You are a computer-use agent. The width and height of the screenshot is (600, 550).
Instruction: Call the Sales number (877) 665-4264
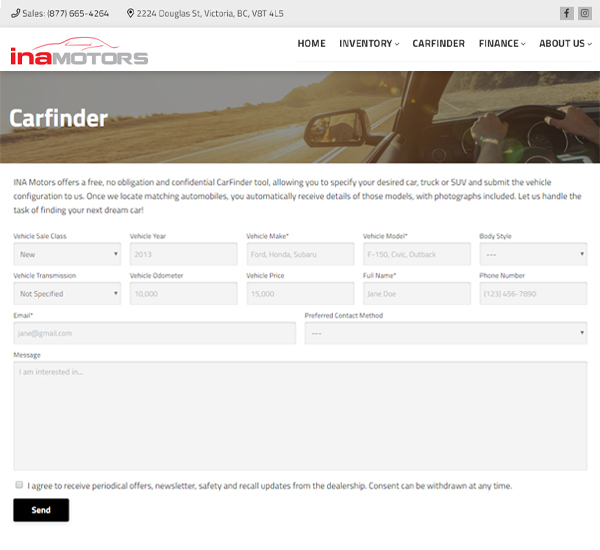[x=65, y=13]
